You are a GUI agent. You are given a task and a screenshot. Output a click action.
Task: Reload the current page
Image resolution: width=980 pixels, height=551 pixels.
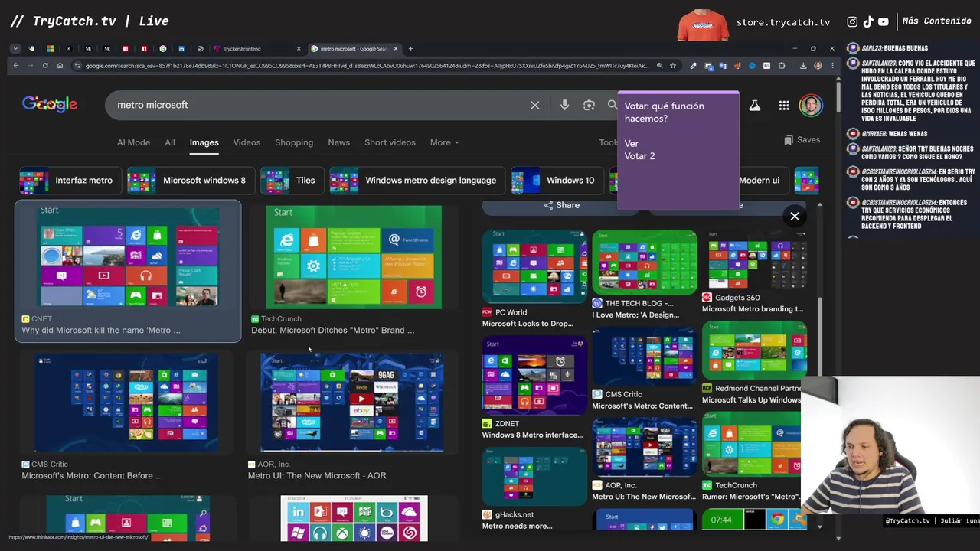[x=45, y=66]
